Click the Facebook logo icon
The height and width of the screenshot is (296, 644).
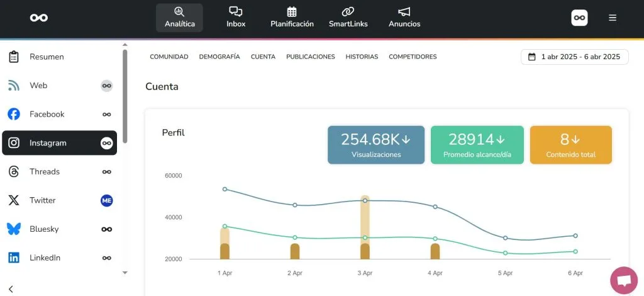tap(14, 114)
